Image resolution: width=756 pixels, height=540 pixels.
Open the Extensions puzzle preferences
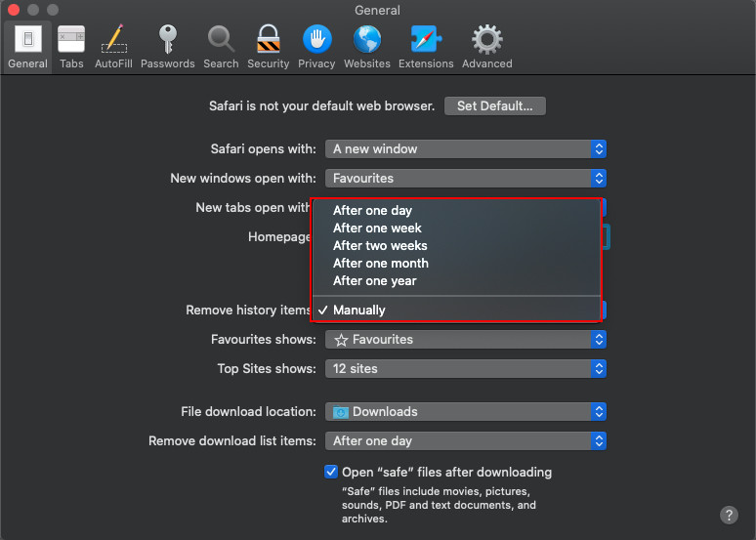tap(426, 47)
